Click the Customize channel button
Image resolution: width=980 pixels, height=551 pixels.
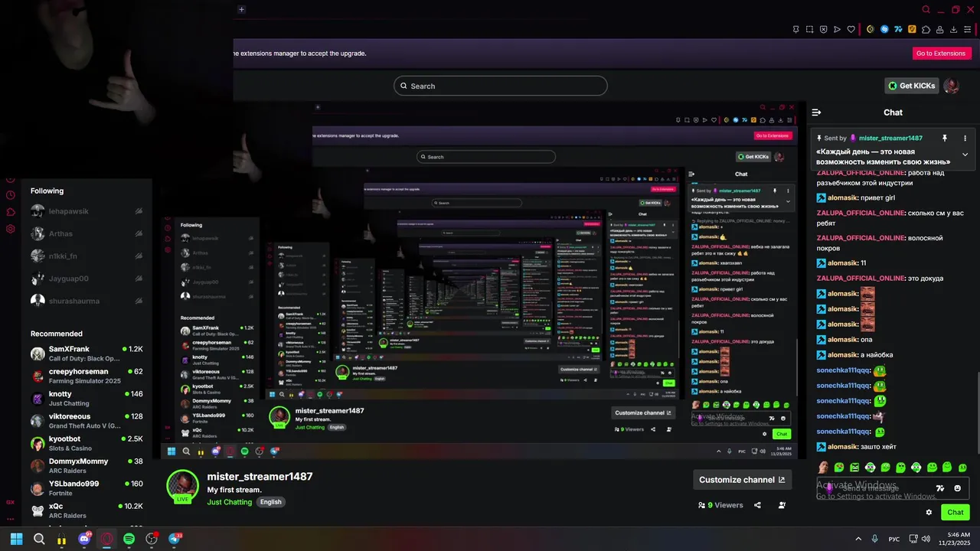(742, 480)
